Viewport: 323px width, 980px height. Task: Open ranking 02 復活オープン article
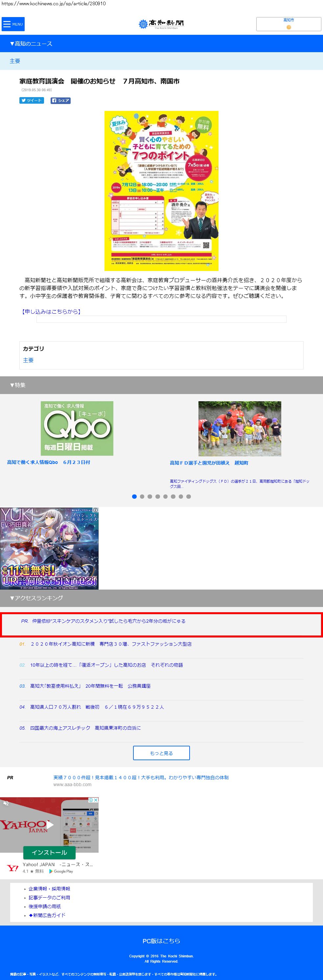pyautogui.click(x=107, y=665)
